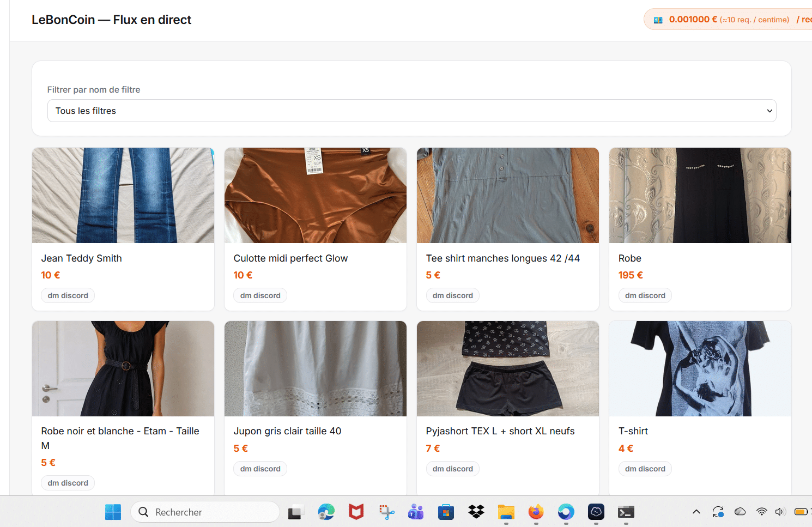Open the OneDrive cloud tray icon
The height and width of the screenshot is (527, 812).
[740, 512]
